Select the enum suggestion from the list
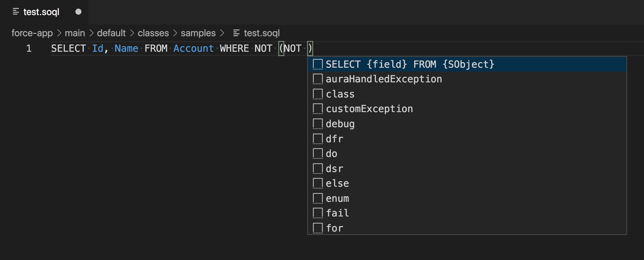The height and width of the screenshot is (260, 644). pyautogui.click(x=337, y=198)
